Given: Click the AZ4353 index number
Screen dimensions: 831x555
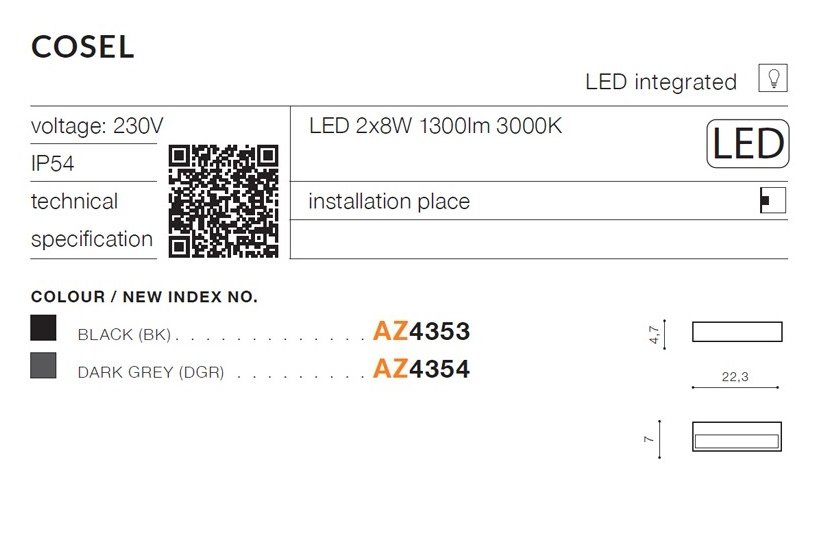Looking at the screenshot, I should [421, 331].
